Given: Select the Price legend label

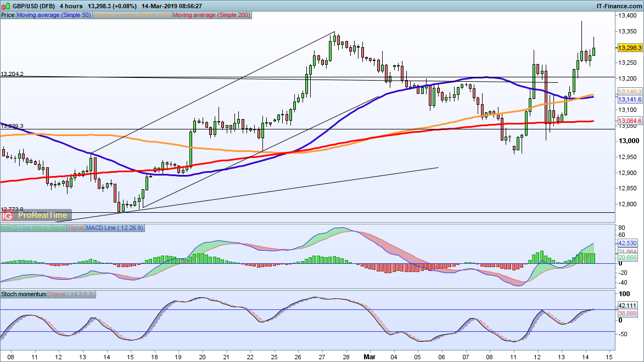Looking at the screenshot, I should 8,15.
